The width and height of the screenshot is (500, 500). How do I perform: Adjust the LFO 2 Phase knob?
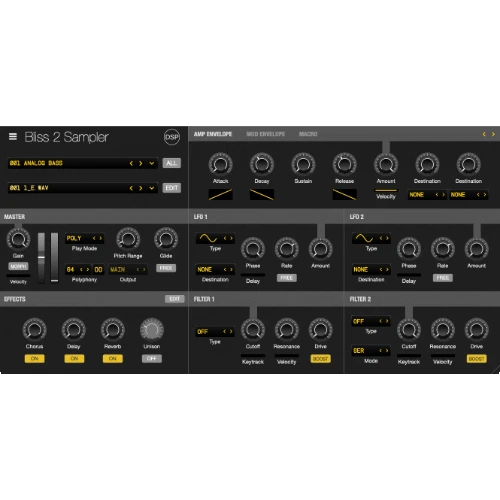(x=409, y=249)
